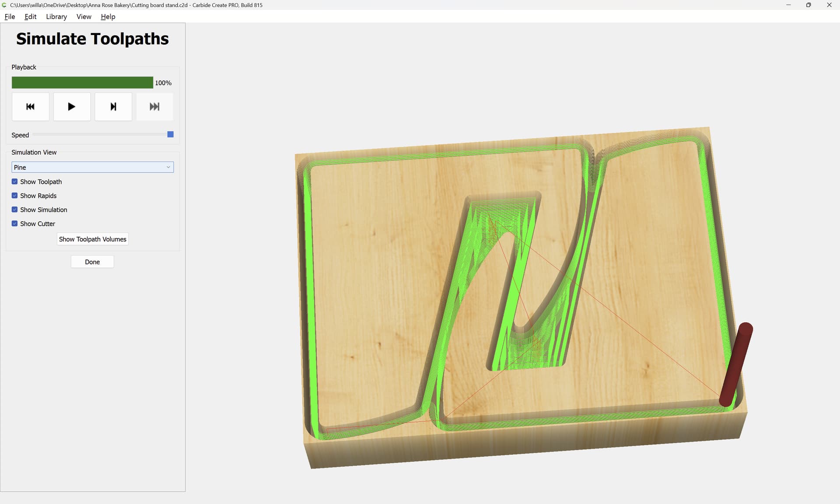The width and height of the screenshot is (840, 504).
Task: Click the Show Toolpath Volumes button
Action: click(x=93, y=239)
